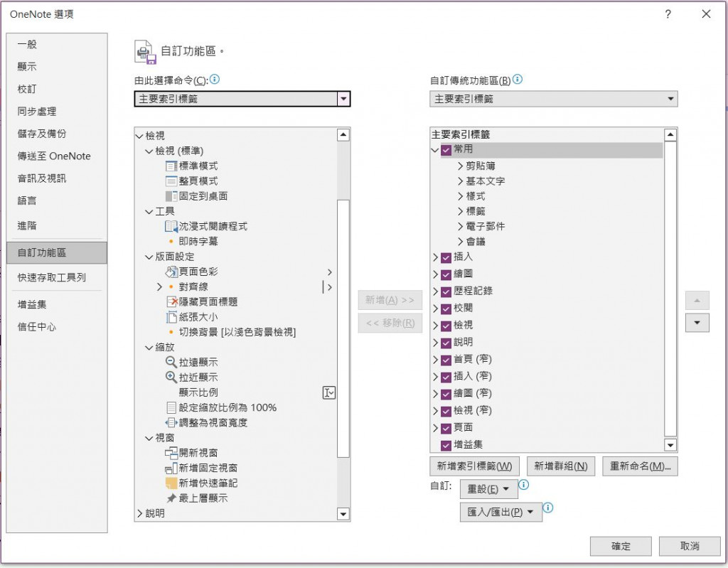The width and height of the screenshot is (728, 568).
Task: Click the 顯示比例 input box icon
Action: 328,393
